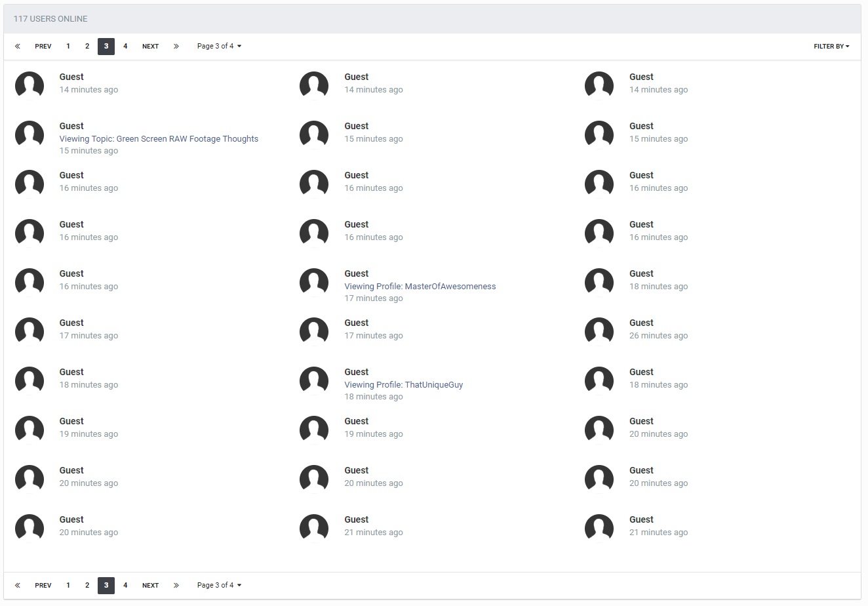
Task: Jump to first page using top double-left arrow
Action: (x=18, y=47)
